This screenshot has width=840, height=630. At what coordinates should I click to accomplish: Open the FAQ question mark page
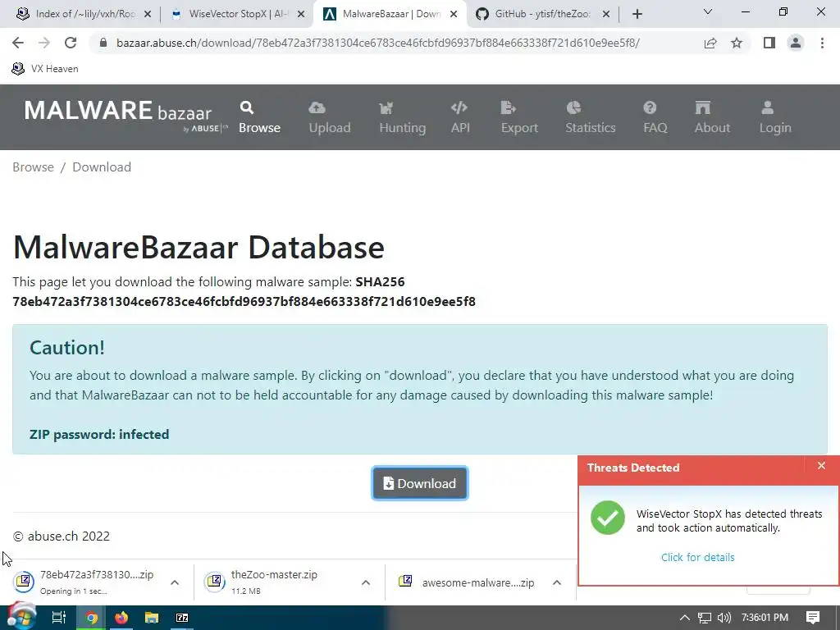[x=655, y=116]
